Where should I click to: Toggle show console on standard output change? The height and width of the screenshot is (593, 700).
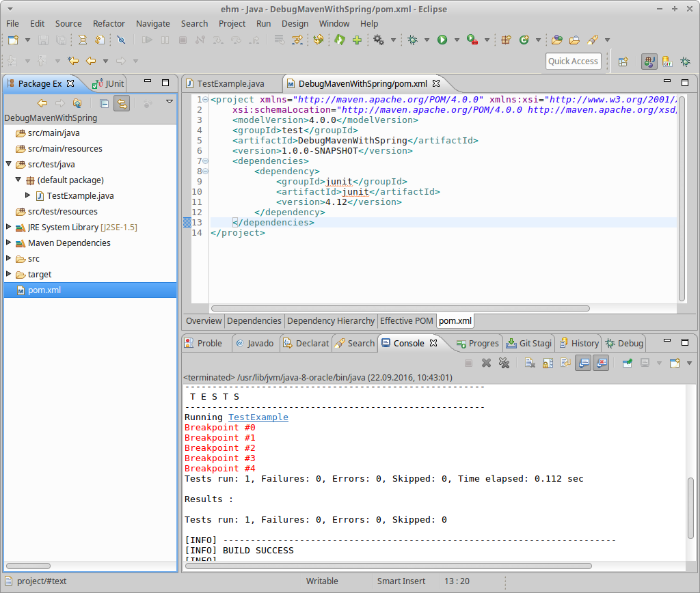[x=583, y=363]
